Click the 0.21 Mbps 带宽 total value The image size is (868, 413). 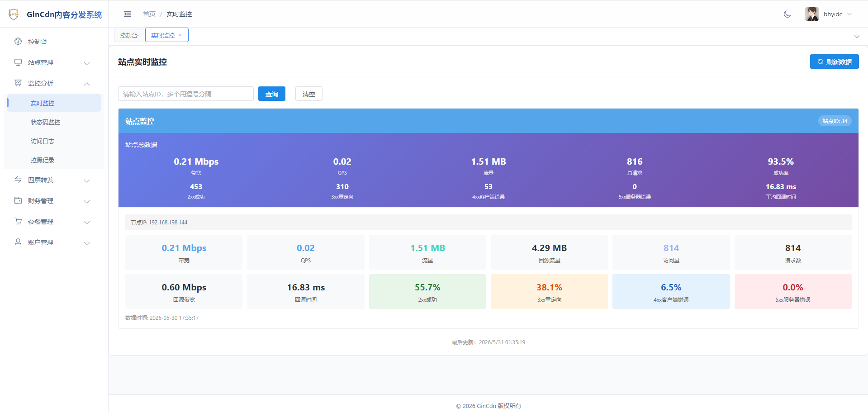pos(196,161)
